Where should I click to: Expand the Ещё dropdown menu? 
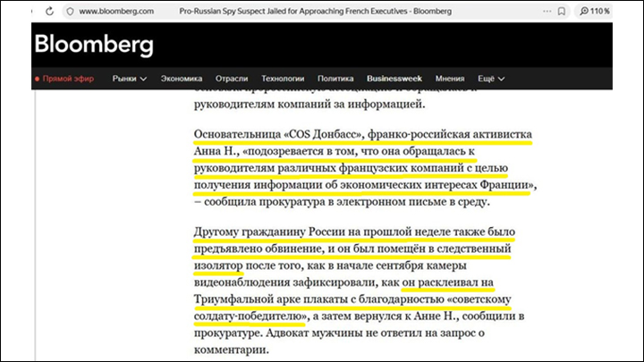pos(491,79)
